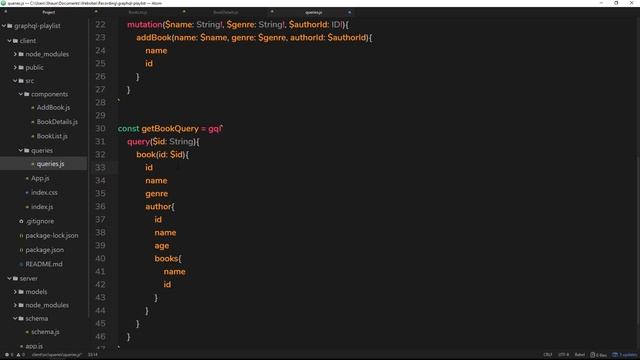Click the package-lock.json file icon
Screen dimensions: 640x360
(21, 236)
